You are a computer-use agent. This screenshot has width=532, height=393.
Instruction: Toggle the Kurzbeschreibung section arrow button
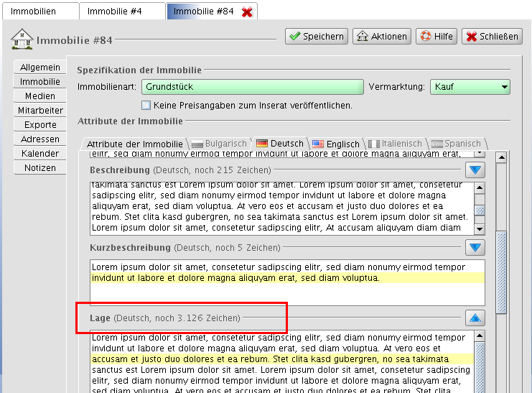click(x=475, y=247)
